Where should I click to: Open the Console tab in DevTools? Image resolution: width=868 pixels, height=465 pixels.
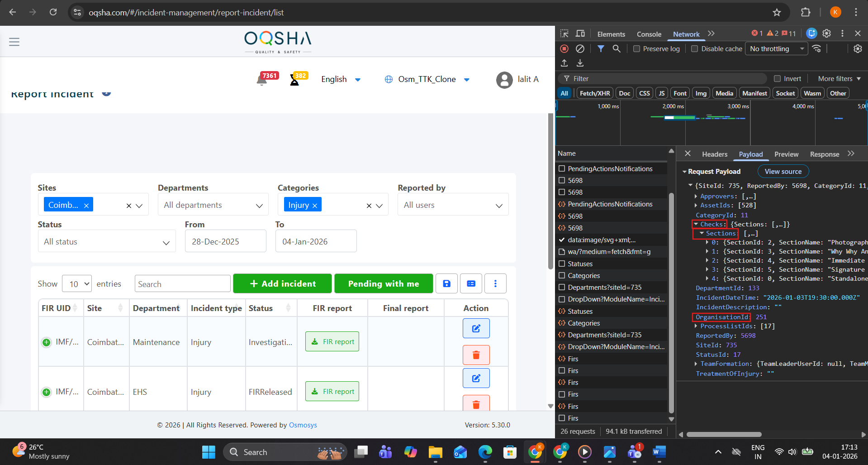click(x=649, y=34)
